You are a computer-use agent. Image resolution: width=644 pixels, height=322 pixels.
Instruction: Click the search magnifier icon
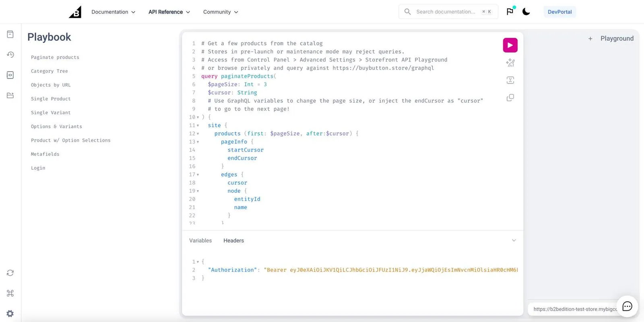[x=407, y=12]
